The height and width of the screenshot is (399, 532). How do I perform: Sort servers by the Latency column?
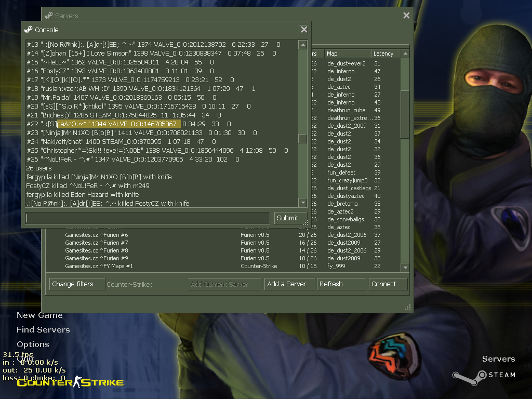coord(384,54)
